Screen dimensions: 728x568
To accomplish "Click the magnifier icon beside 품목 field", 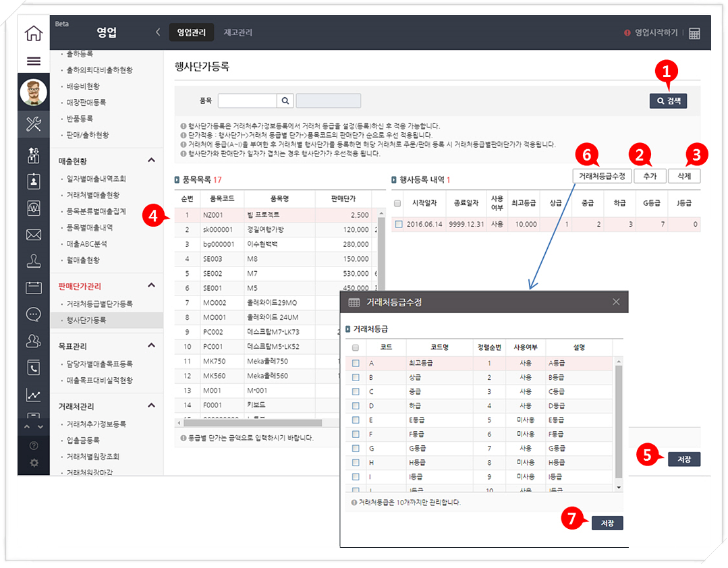I will click(x=285, y=101).
